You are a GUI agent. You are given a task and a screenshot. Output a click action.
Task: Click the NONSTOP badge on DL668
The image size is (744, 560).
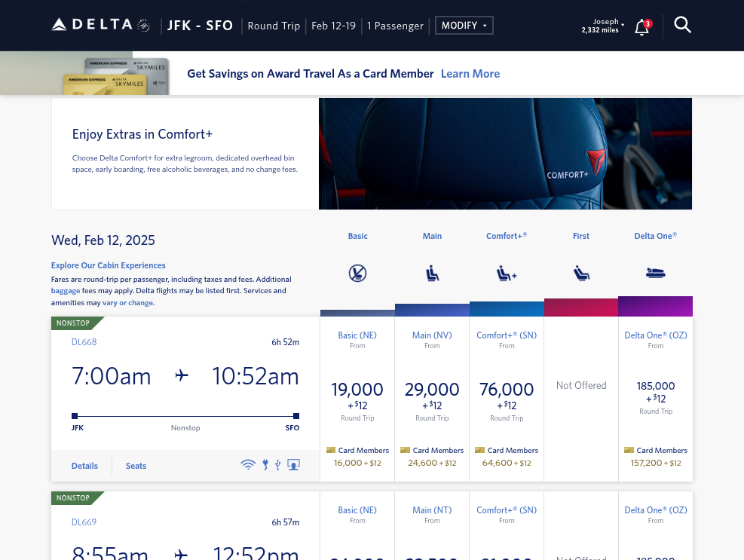(78, 323)
